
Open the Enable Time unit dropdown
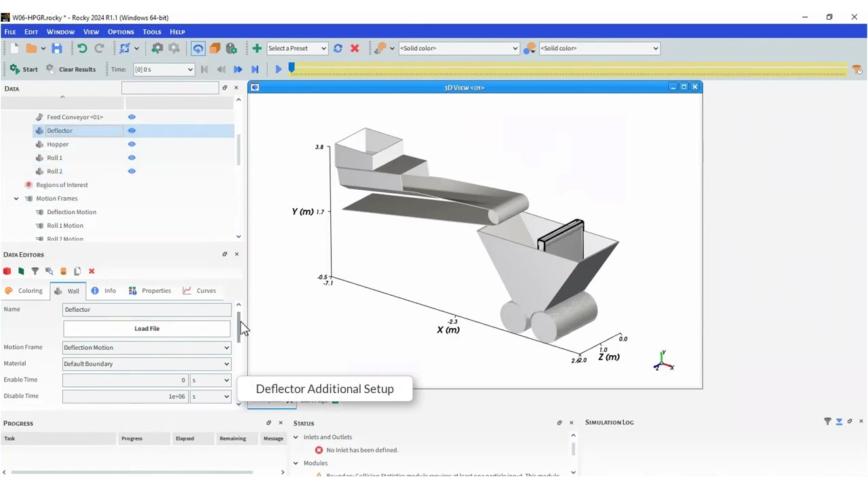tap(210, 380)
